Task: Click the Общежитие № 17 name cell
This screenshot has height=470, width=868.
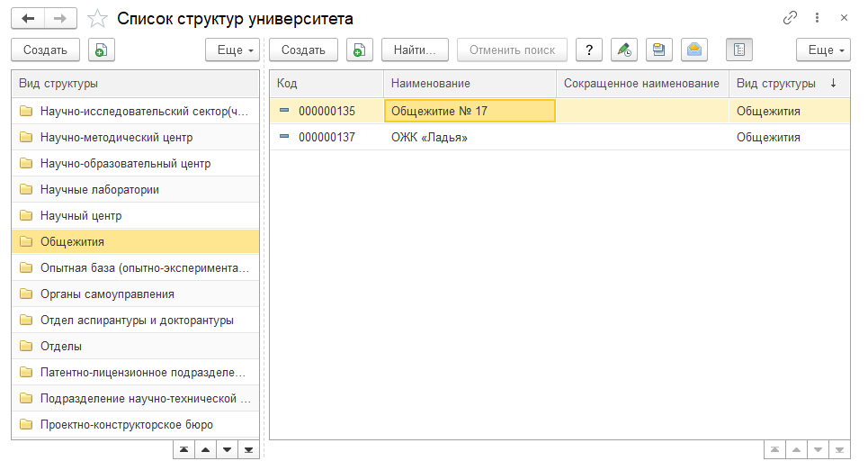Action: 470,111
